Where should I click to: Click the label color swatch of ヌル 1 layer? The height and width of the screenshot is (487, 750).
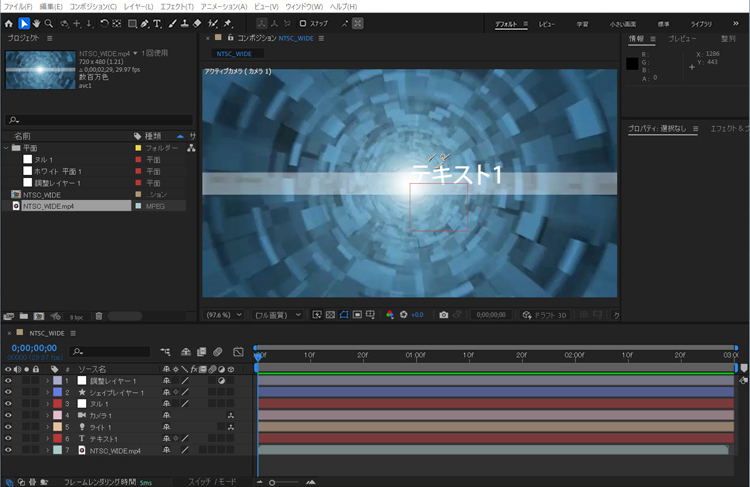[57, 404]
